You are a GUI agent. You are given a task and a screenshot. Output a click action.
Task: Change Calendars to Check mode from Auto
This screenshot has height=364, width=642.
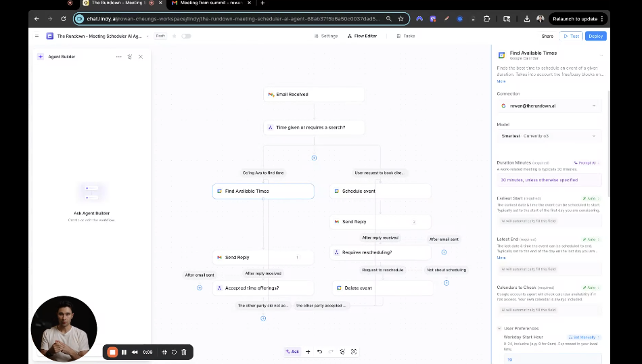[591, 288]
